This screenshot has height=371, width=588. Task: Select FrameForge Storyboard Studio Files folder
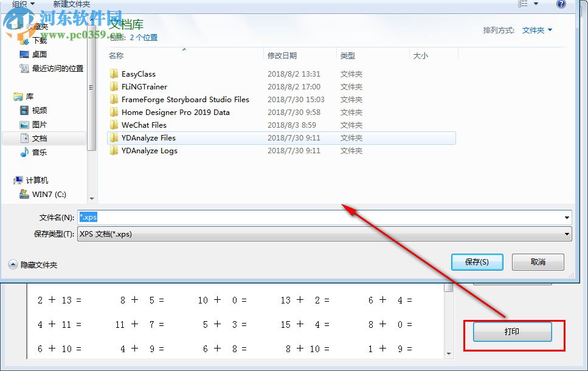pos(185,99)
